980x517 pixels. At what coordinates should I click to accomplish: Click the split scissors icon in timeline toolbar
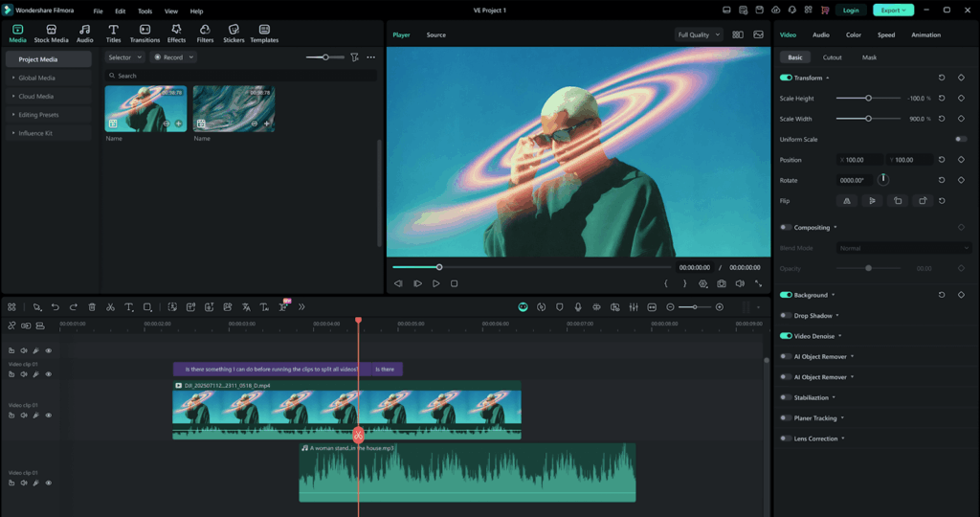click(x=110, y=307)
